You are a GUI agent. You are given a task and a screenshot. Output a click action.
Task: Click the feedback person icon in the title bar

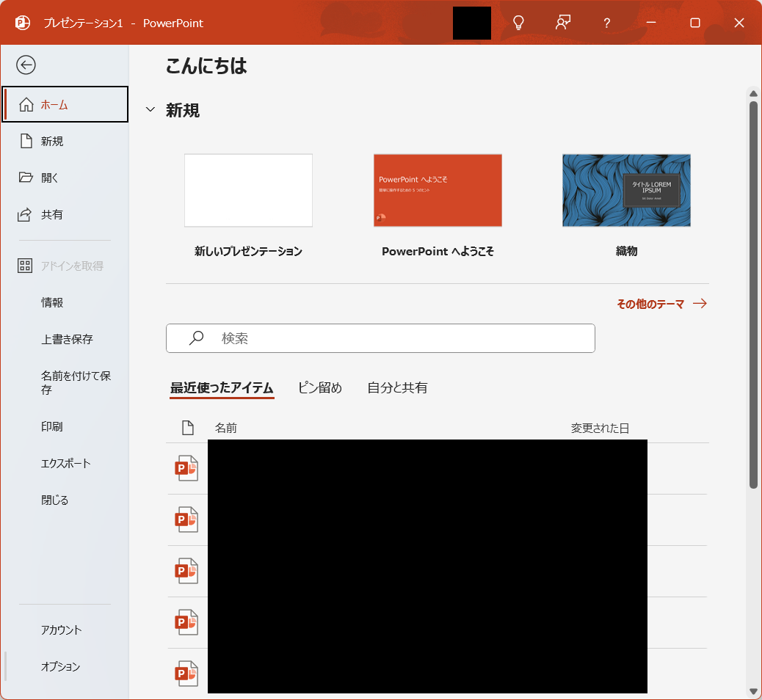point(563,22)
